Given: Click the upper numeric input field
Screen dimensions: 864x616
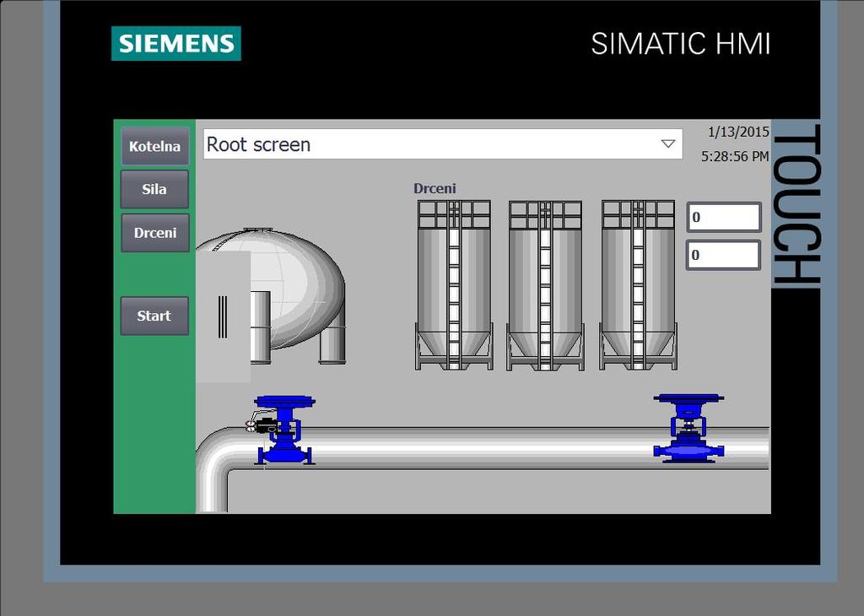Looking at the screenshot, I should [723, 217].
